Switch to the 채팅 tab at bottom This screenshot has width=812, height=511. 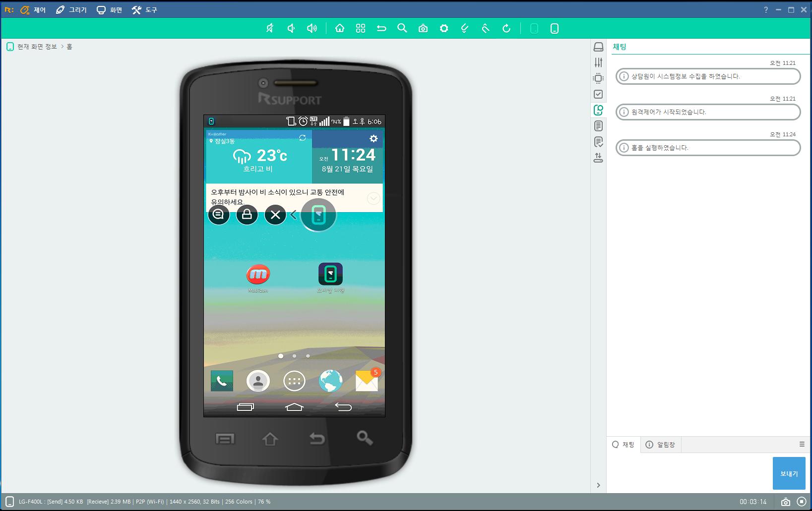click(624, 445)
